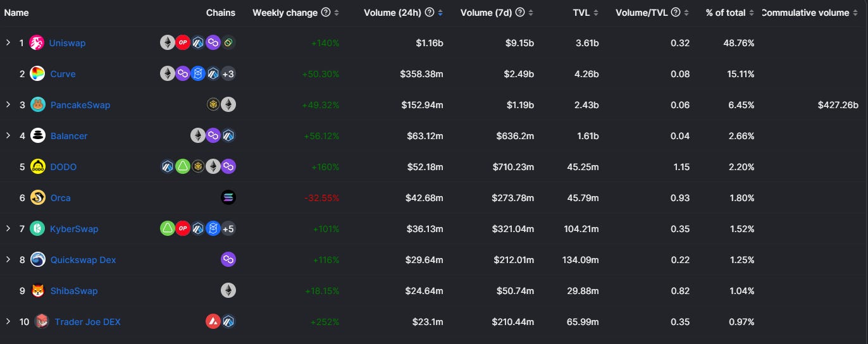Expand the Uniswap row chevron
The height and width of the screenshot is (344, 868).
coord(8,43)
